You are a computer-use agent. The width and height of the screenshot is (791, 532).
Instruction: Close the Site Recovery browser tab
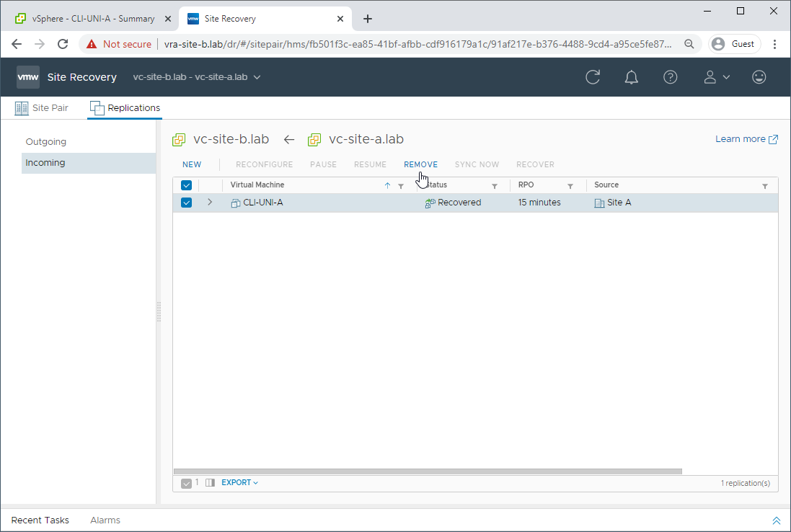point(340,19)
